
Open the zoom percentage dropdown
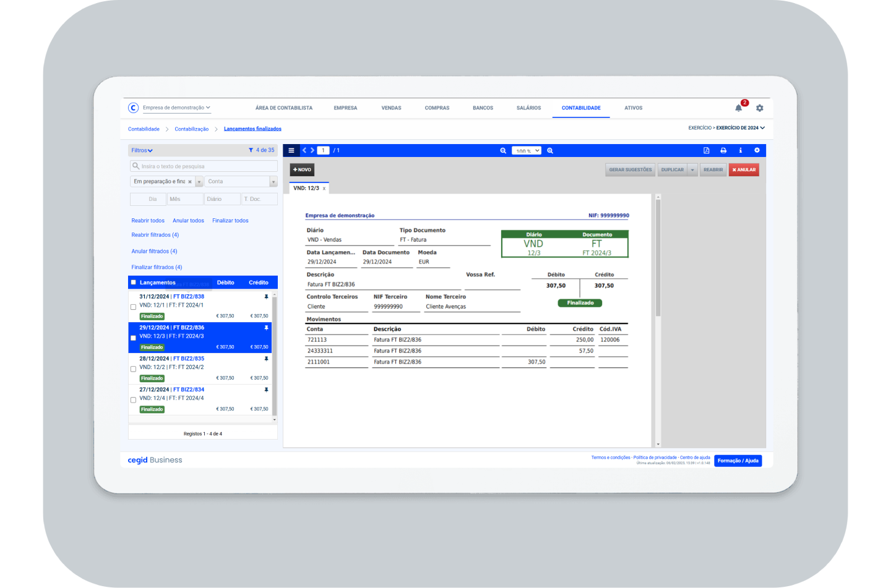coord(527,150)
